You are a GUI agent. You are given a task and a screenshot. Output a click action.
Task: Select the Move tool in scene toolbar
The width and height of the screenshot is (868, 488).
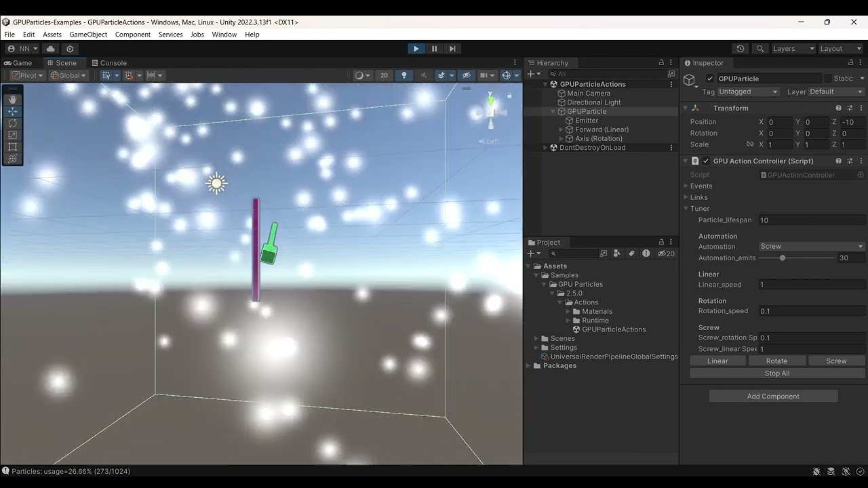12,111
